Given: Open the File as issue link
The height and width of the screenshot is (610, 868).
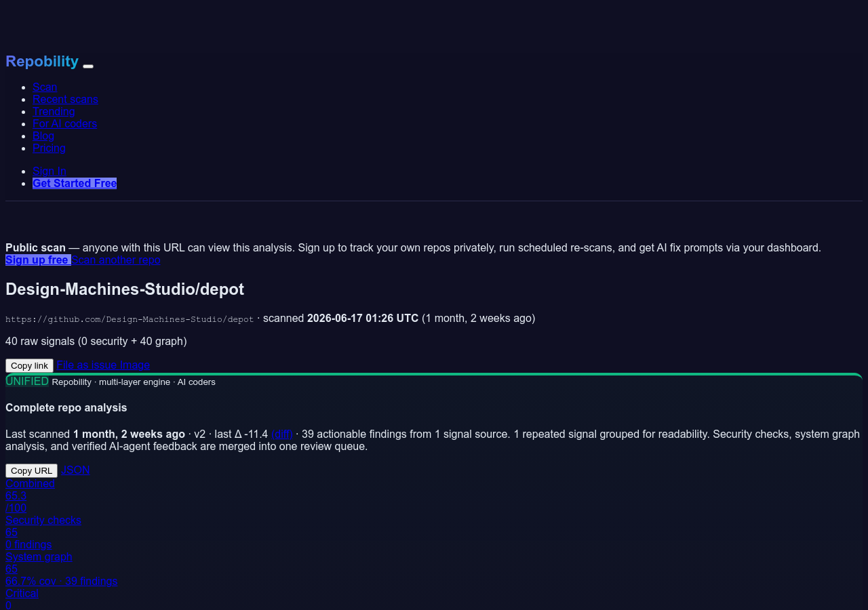Looking at the screenshot, I should pos(87,365).
